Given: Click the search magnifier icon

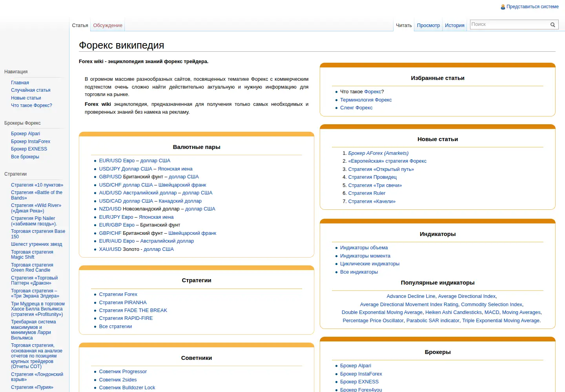Looking at the screenshot, I should tap(552, 25).
